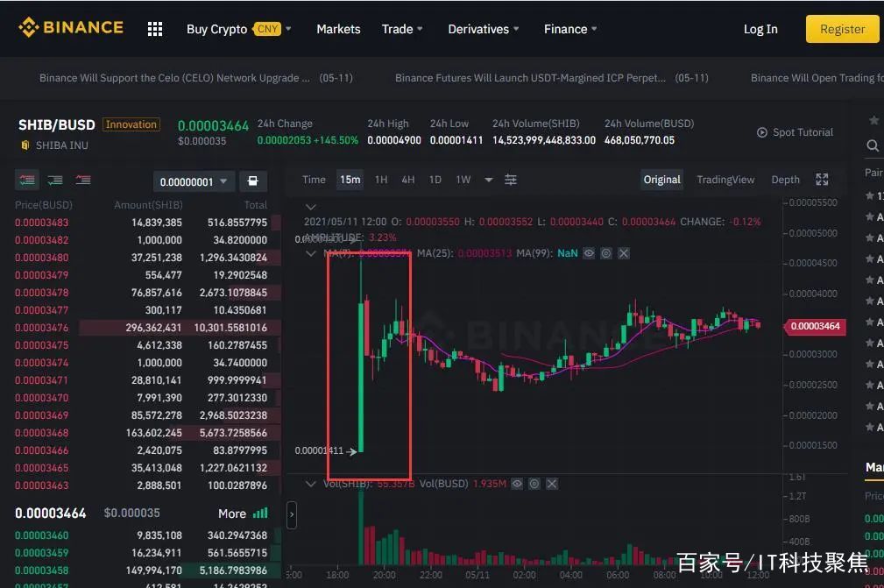
Task: Show asks-only order book view
Action: click(83, 180)
